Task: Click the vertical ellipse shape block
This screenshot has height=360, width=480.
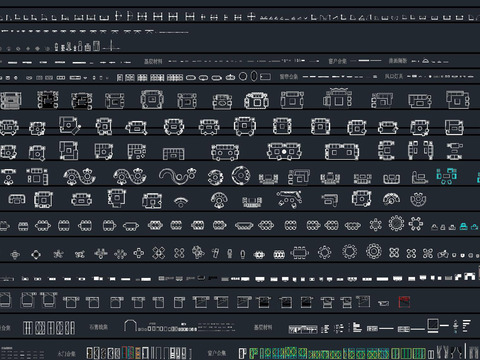Action: pyautogui.click(x=254, y=76)
